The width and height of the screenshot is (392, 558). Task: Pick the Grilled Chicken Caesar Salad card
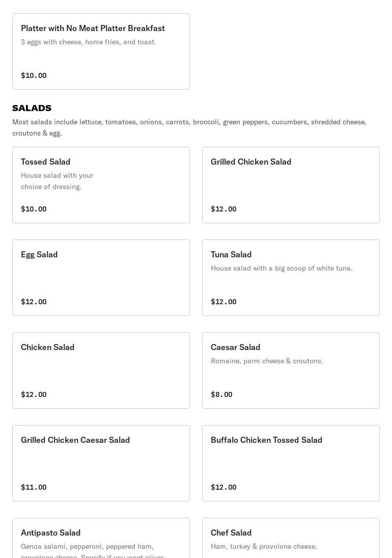pos(101,463)
